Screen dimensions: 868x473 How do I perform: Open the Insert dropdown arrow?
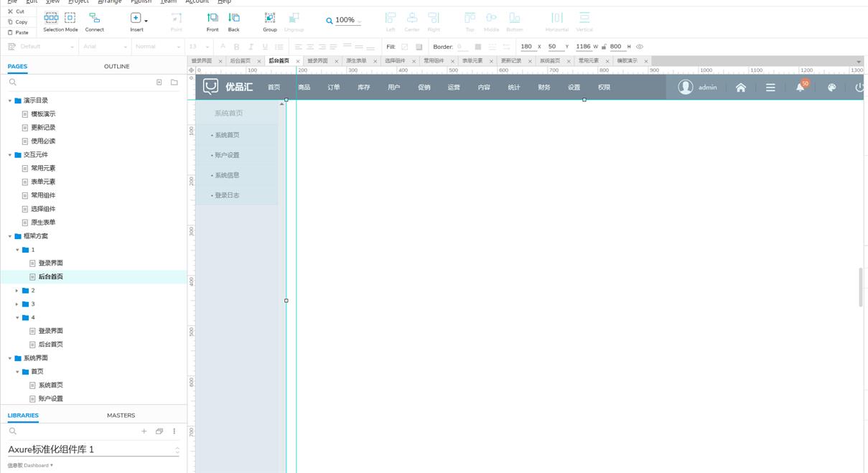(x=146, y=21)
